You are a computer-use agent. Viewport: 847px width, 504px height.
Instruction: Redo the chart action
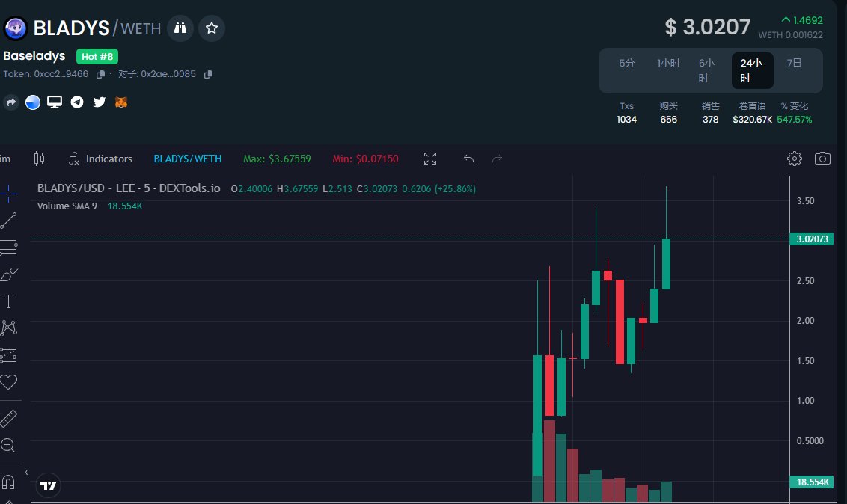(x=498, y=159)
